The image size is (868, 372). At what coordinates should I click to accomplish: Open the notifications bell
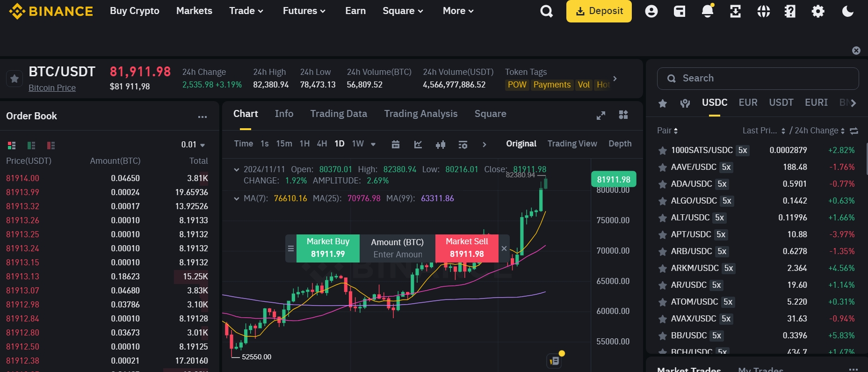point(708,11)
